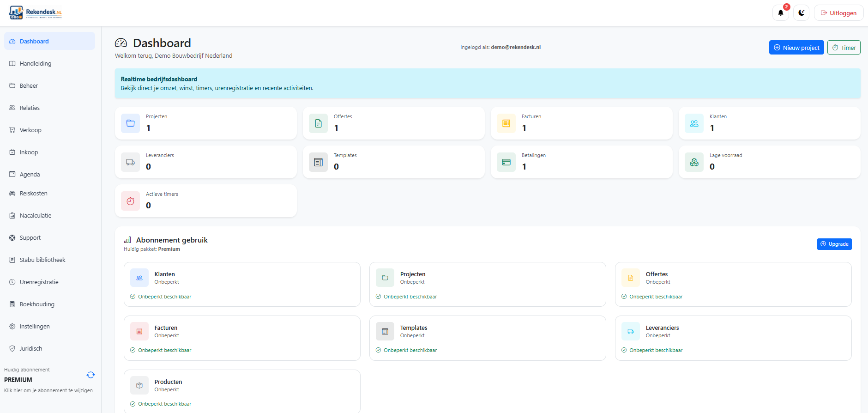Open Relaties in the sidebar
This screenshot has height=413, width=868.
click(49, 108)
